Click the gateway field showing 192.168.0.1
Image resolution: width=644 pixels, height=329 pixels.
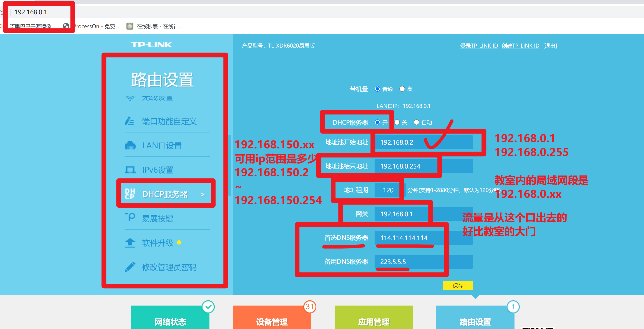(x=424, y=214)
